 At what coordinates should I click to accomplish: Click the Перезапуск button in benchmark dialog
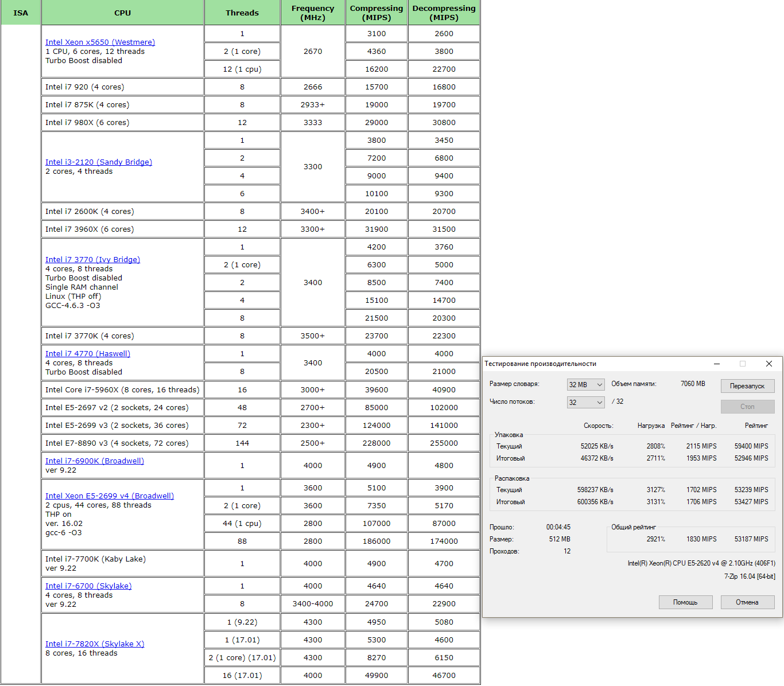tap(747, 386)
